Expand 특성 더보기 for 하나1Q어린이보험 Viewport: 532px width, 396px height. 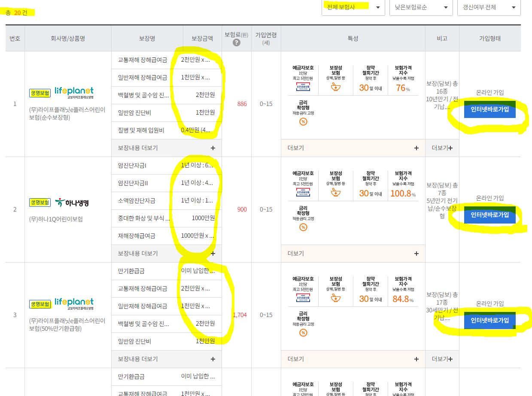353,253
